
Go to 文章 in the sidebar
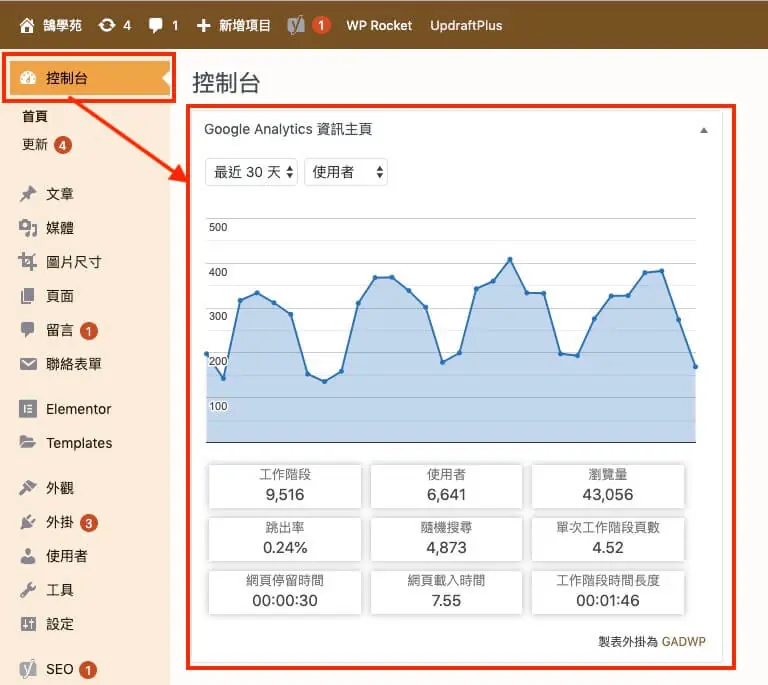(60, 194)
